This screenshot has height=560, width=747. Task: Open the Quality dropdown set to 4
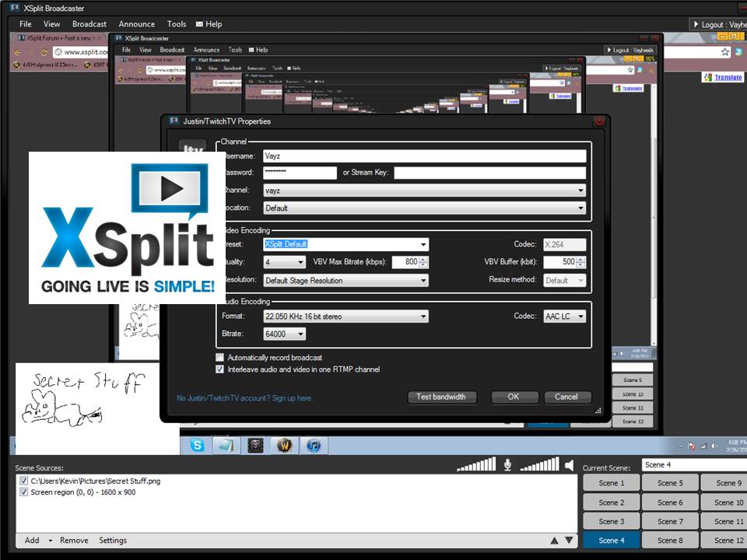coord(285,262)
